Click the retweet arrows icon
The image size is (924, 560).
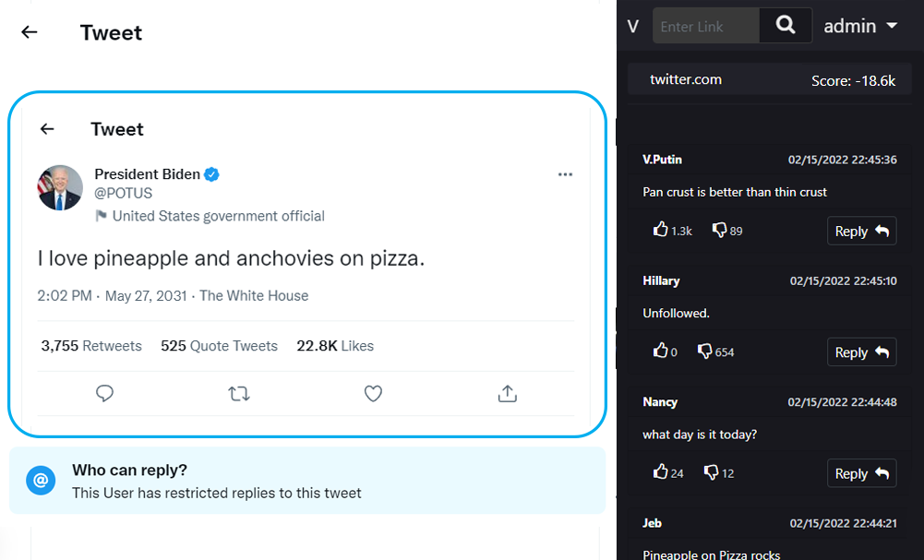click(x=239, y=394)
